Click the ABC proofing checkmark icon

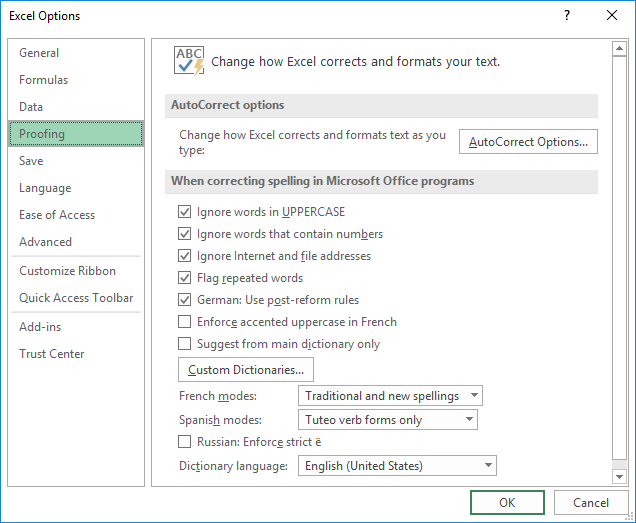pos(189,61)
